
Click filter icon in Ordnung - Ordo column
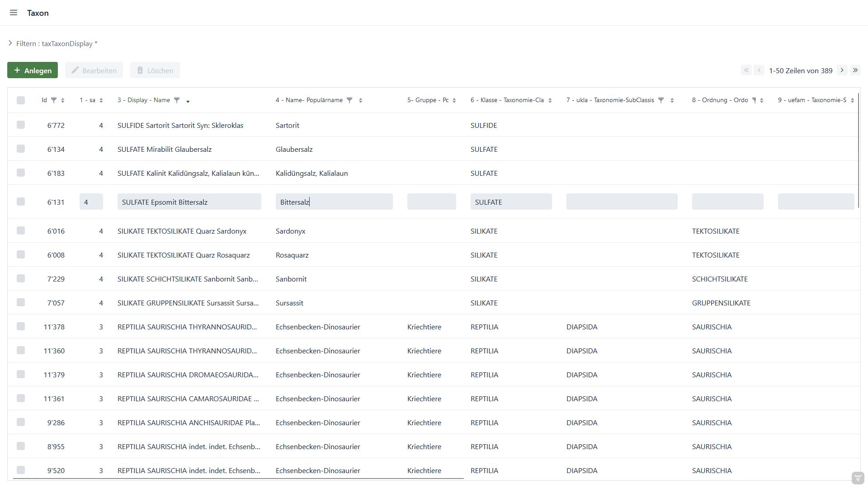[754, 100]
